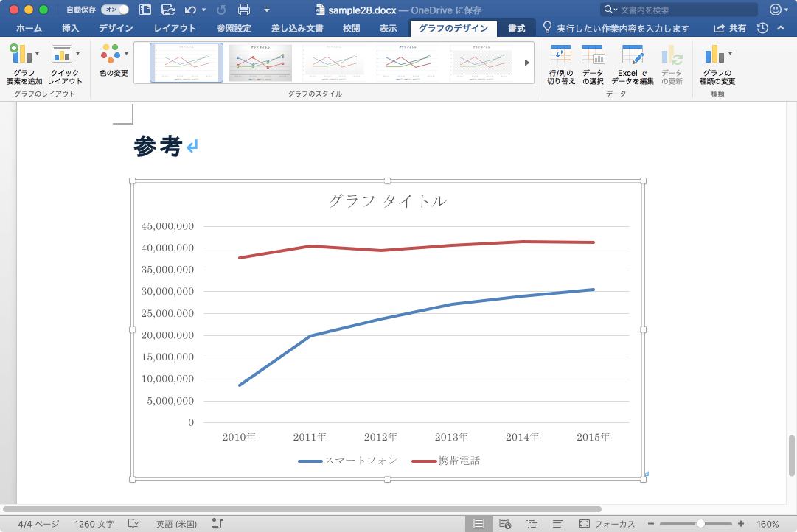Screen dimensions: 797x532
Task: Open the version history clock icon
Action: click(x=762, y=29)
